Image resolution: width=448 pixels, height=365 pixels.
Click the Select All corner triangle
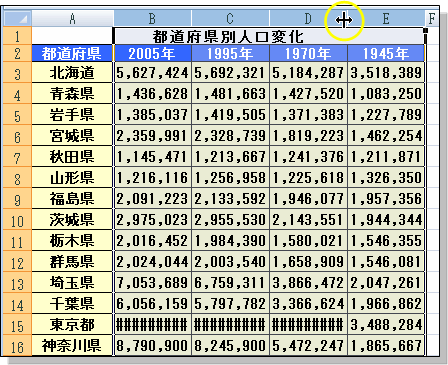[x=17, y=18]
